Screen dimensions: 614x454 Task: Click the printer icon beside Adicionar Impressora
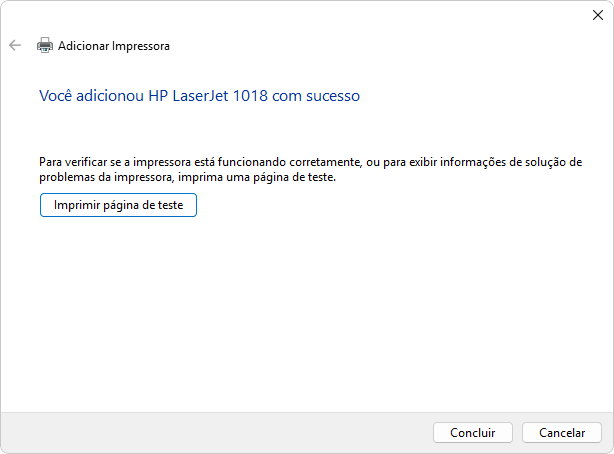click(45, 45)
